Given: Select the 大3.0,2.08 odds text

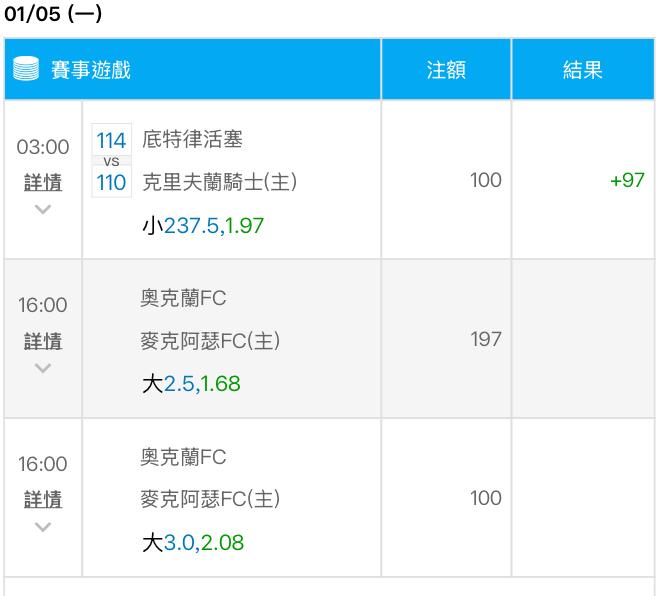Looking at the screenshot, I should 191,542.
